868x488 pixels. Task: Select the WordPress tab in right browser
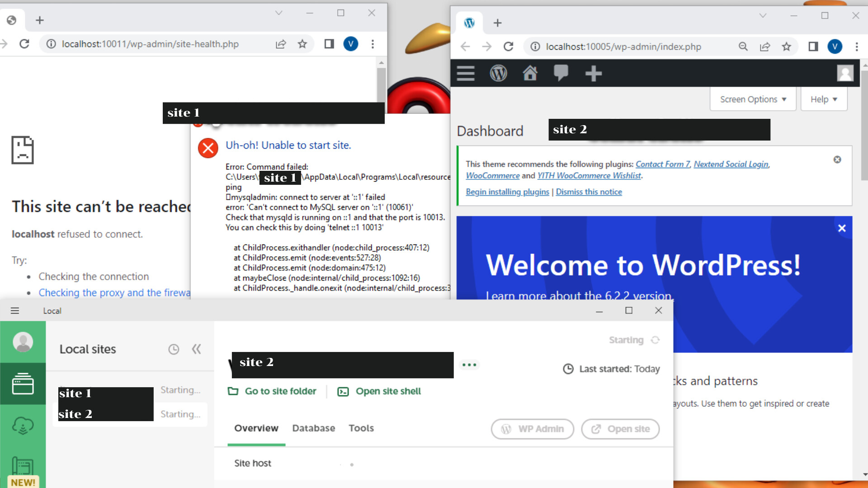pos(469,23)
